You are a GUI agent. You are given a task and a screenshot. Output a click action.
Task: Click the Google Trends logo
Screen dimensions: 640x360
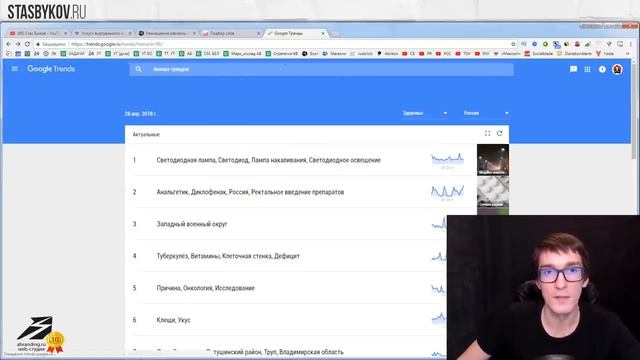pyautogui.click(x=51, y=69)
